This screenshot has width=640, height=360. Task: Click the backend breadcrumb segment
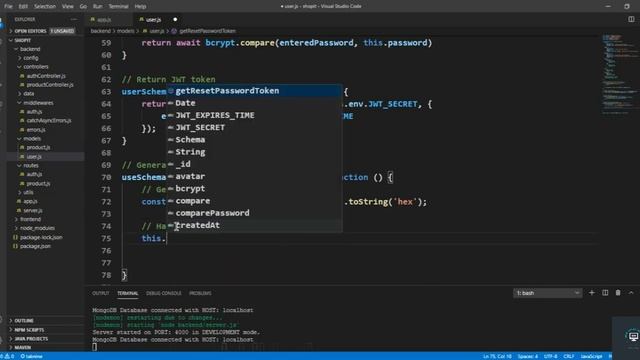(x=100, y=31)
